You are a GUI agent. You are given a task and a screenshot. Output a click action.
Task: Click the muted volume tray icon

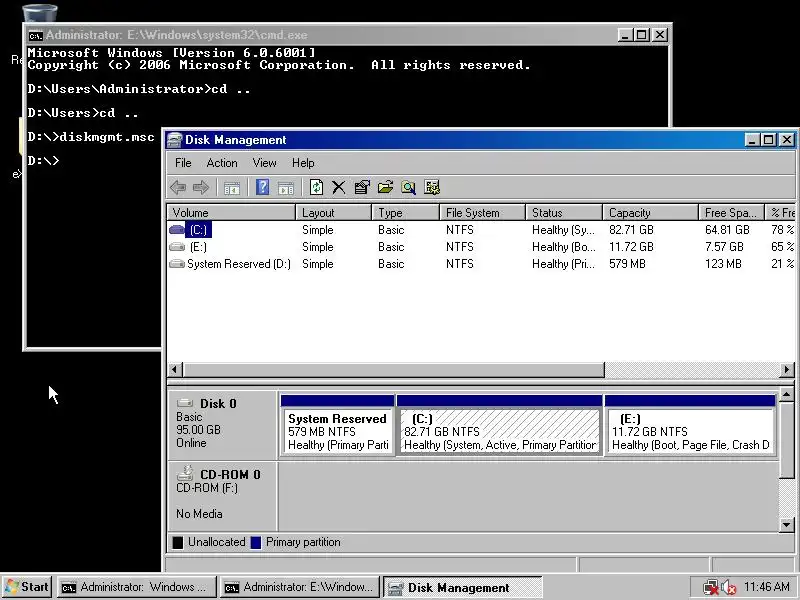pos(729,587)
